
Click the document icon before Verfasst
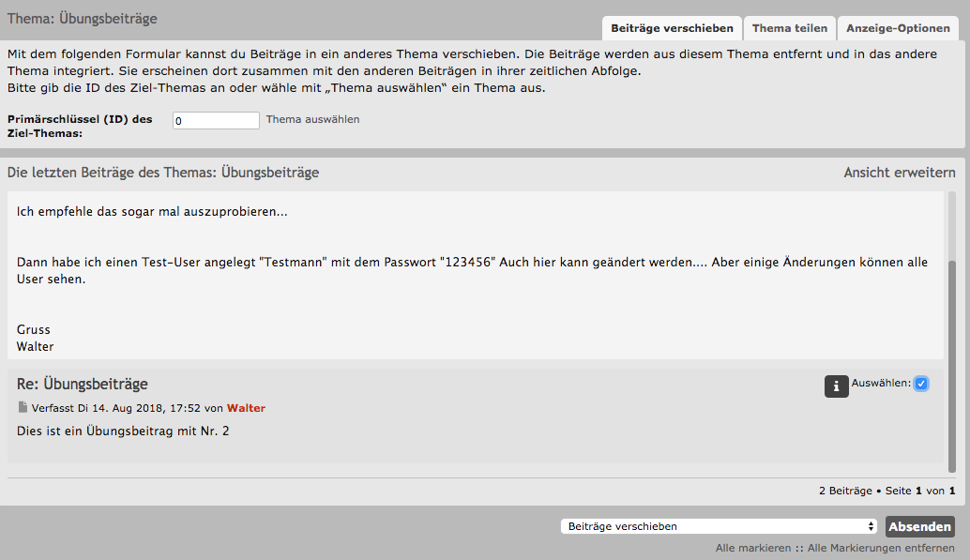click(23, 408)
